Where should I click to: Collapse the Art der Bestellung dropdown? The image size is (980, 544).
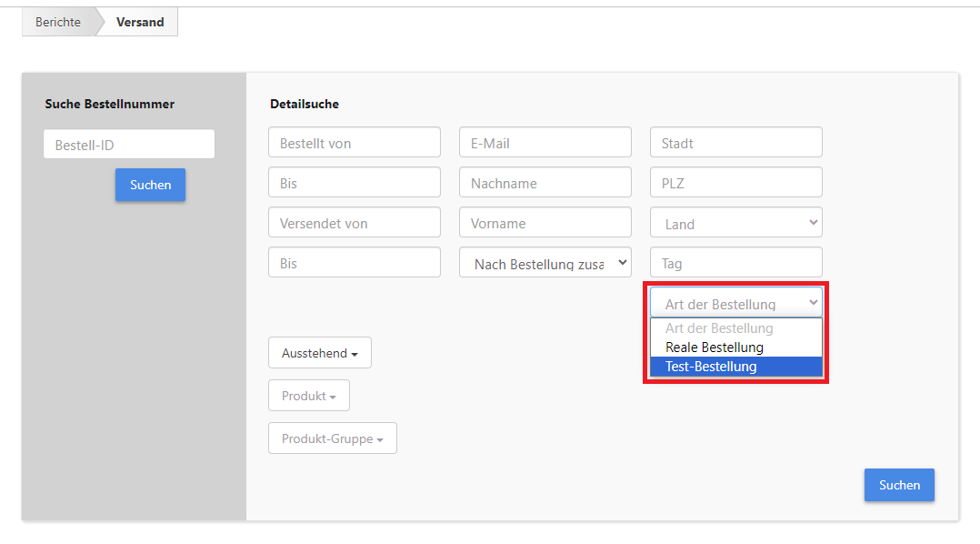tap(735, 302)
